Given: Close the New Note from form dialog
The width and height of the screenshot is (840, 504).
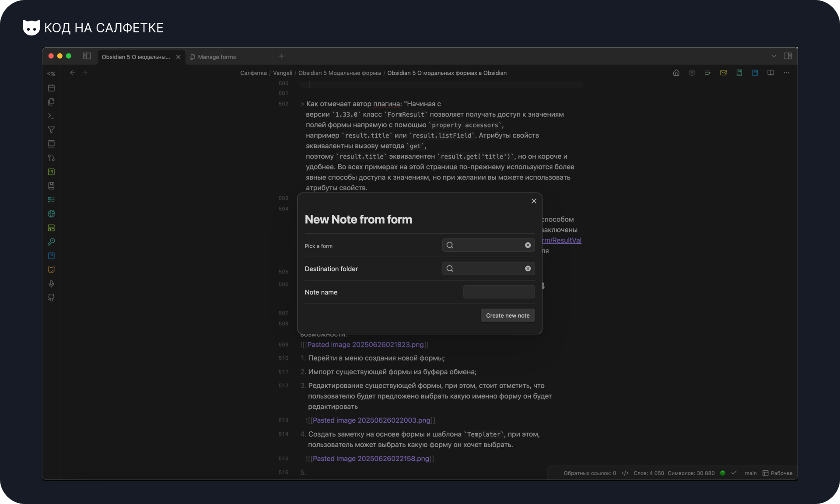Looking at the screenshot, I should pos(534,201).
